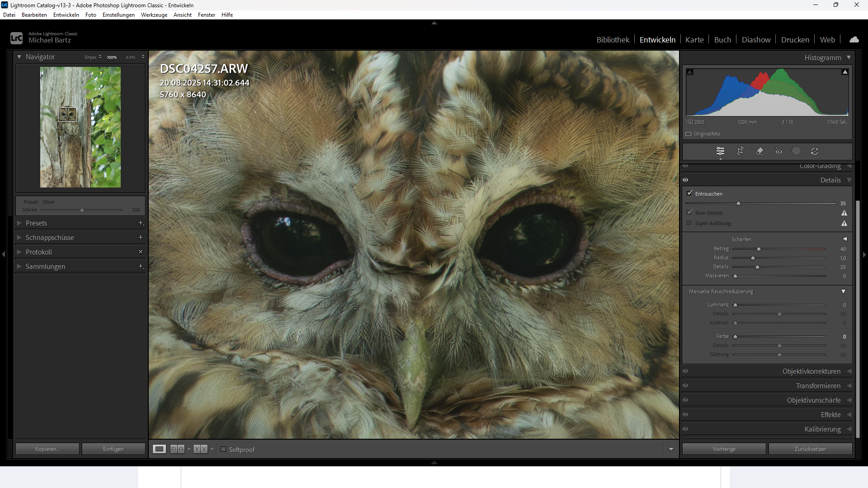868x488 pixels.
Task: Uncheck the Entrauschen checkbox
Action: (x=689, y=193)
